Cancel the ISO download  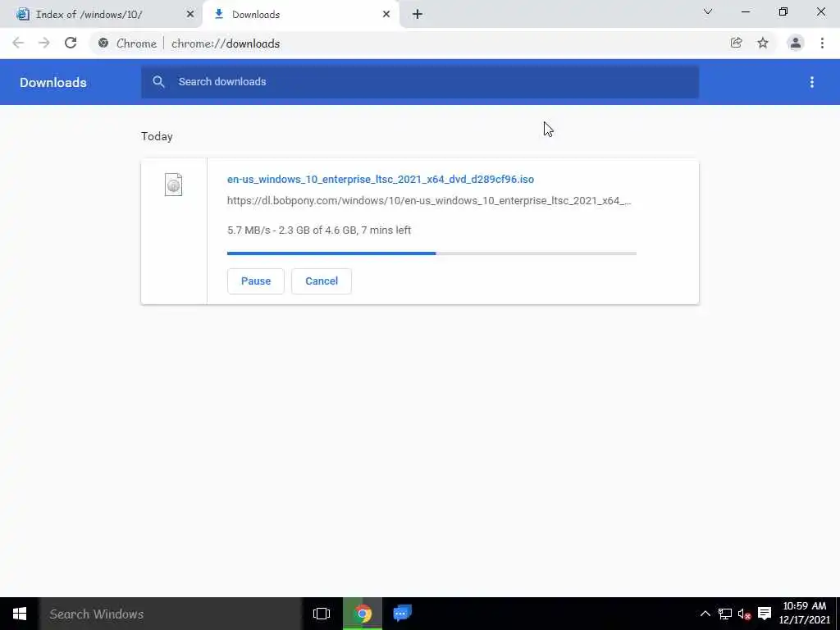click(x=322, y=281)
